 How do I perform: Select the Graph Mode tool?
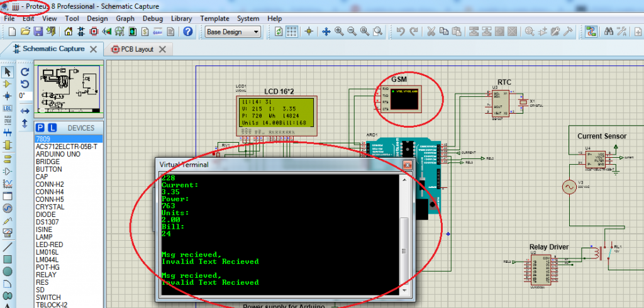point(7,183)
